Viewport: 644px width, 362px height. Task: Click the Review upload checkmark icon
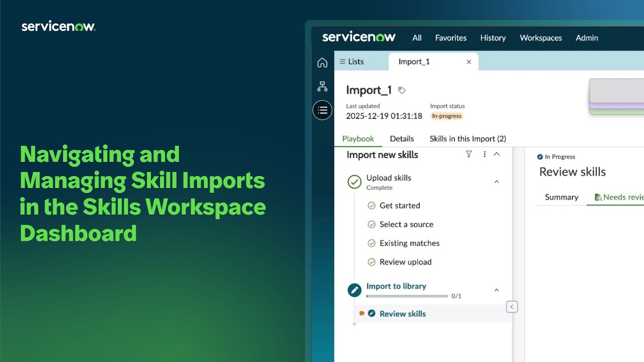click(x=372, y=262)
